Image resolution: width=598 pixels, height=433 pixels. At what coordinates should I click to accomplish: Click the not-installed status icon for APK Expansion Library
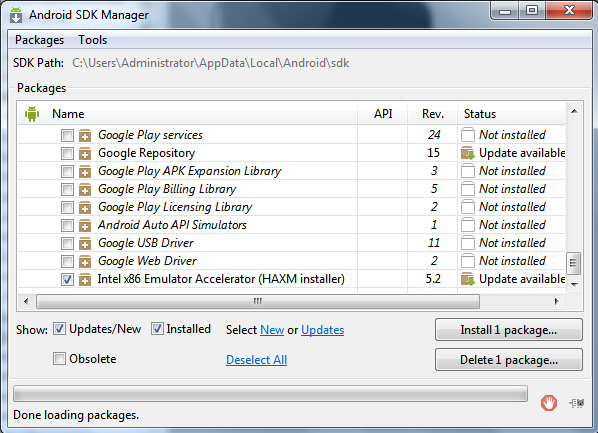(x=468, y=171)
